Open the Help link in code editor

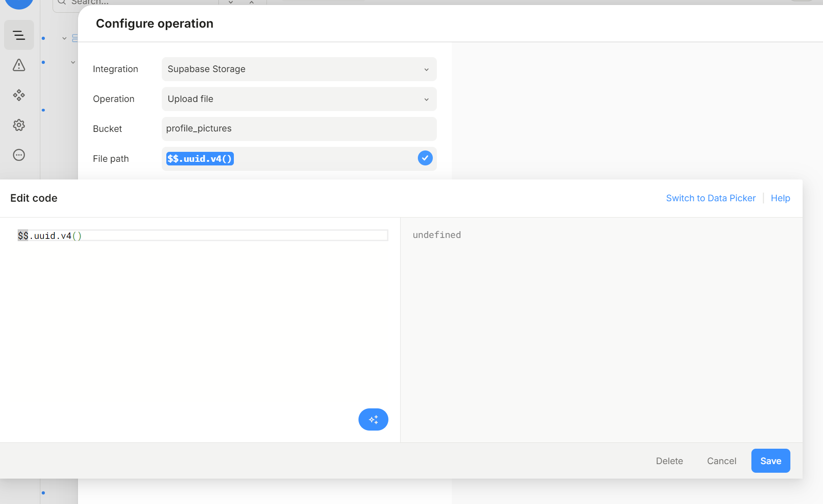point(780,198)
